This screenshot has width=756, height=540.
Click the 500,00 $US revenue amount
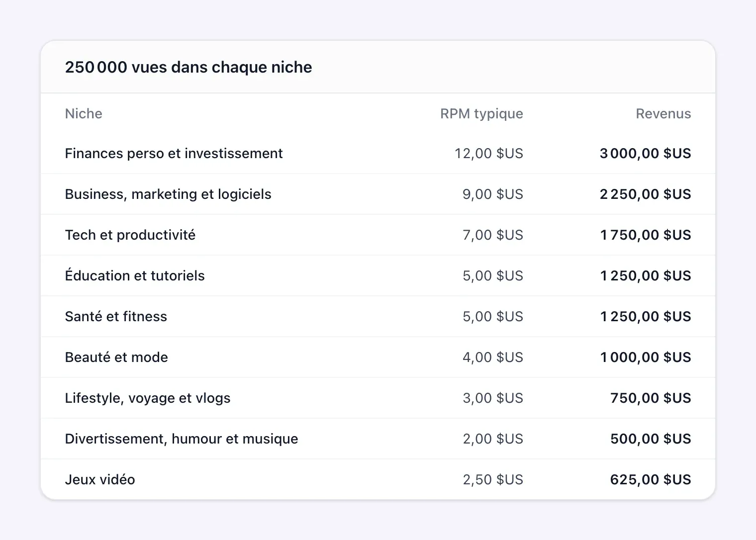(x=651, y=439)
